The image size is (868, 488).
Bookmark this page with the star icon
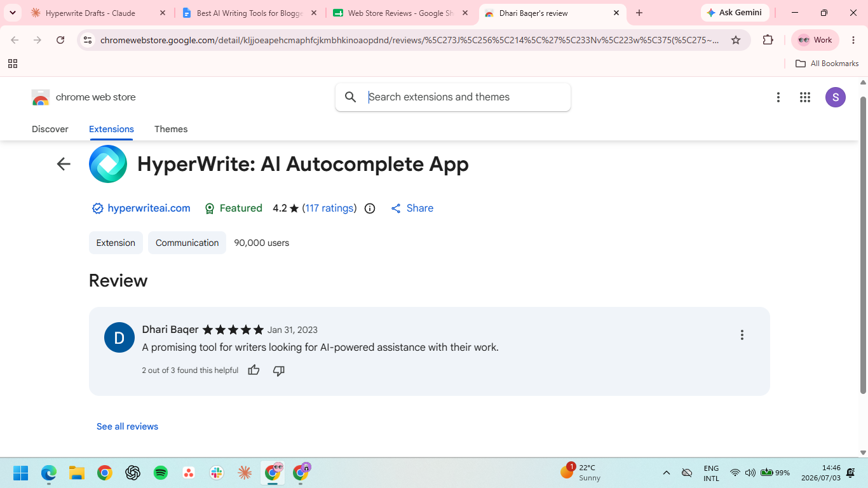tap(736, 40)
